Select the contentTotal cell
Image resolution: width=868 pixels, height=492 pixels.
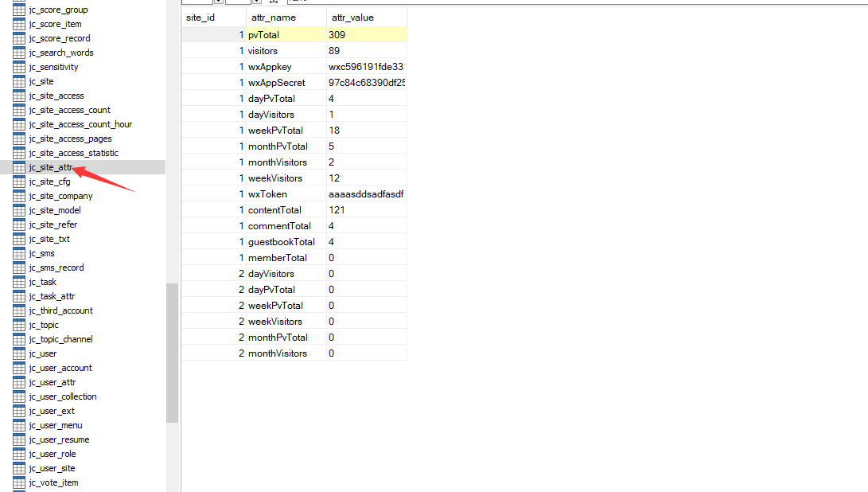click(x=286, y=210)
